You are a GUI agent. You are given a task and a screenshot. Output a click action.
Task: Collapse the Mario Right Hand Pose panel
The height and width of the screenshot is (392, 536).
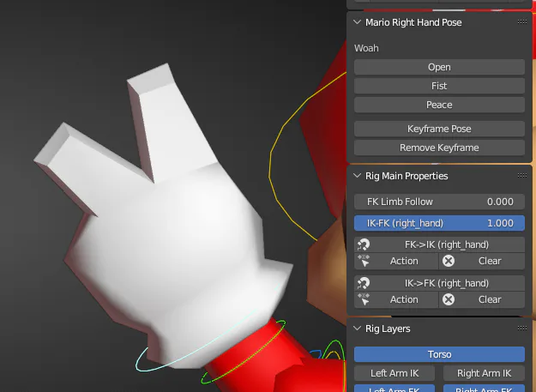coord(358,22)
